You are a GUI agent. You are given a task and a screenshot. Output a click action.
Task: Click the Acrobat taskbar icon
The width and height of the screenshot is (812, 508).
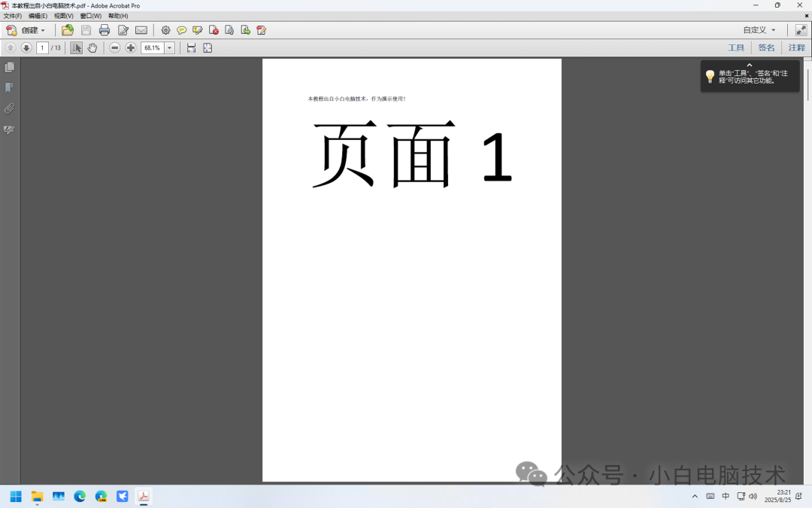144,497
